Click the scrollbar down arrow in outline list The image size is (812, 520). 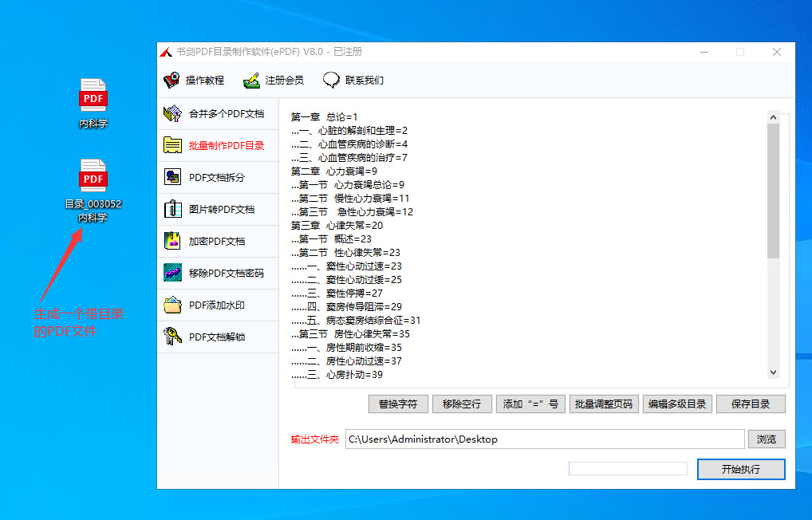(x=773, y=372)
